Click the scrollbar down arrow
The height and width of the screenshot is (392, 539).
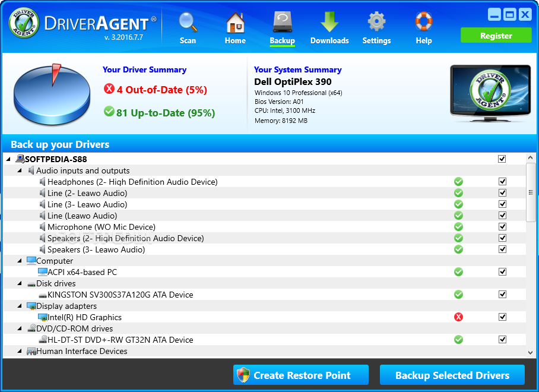point(531,352)
